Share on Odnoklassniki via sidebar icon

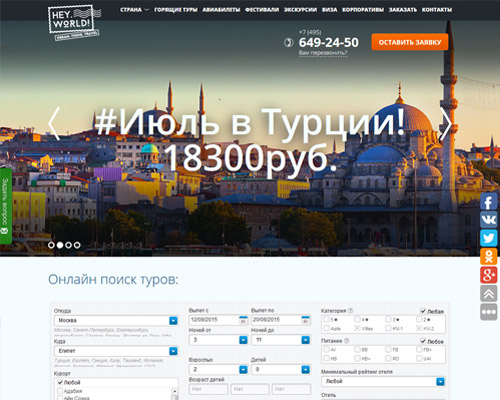pyautogui.click(x=489, y=257)
